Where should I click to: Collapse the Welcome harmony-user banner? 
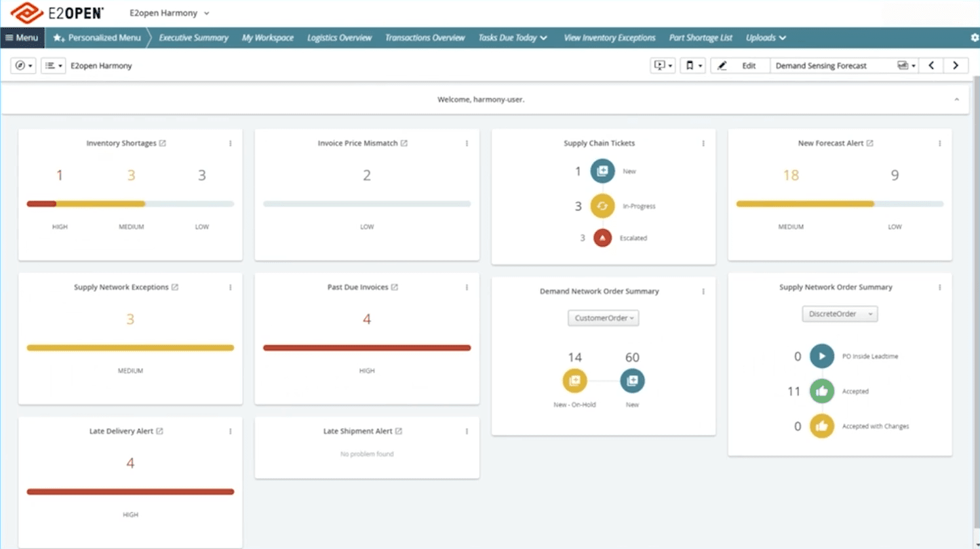956,99
